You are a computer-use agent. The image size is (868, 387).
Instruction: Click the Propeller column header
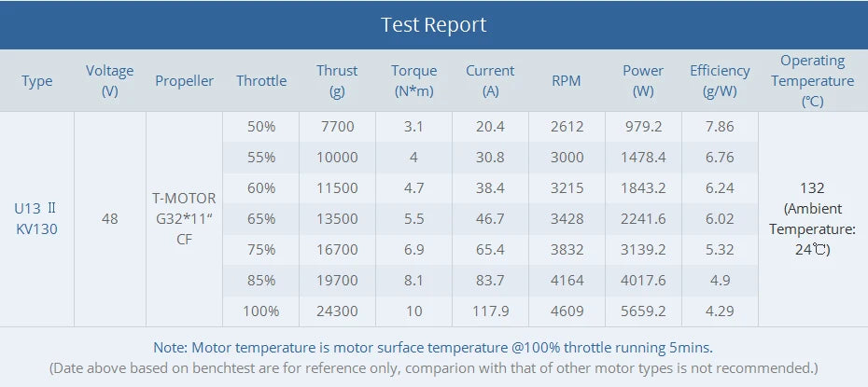pos(185,81)
